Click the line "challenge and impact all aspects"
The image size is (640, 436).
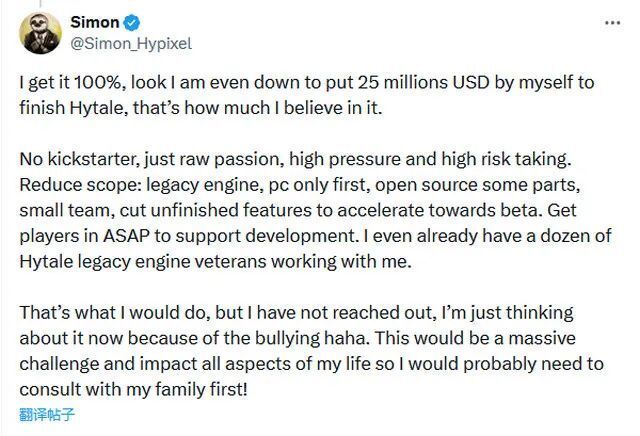[311, 364]
